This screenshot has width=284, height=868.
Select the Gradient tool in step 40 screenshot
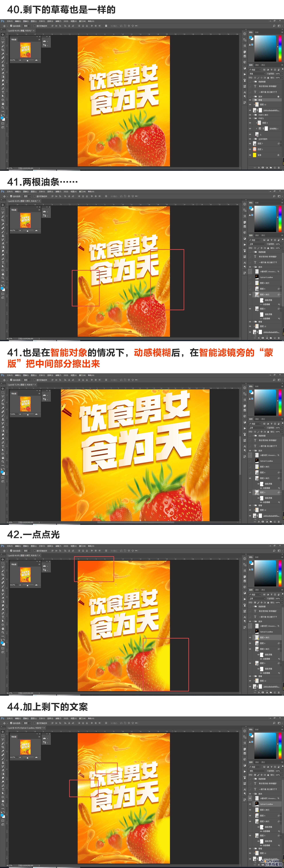[x=3, y=77]
